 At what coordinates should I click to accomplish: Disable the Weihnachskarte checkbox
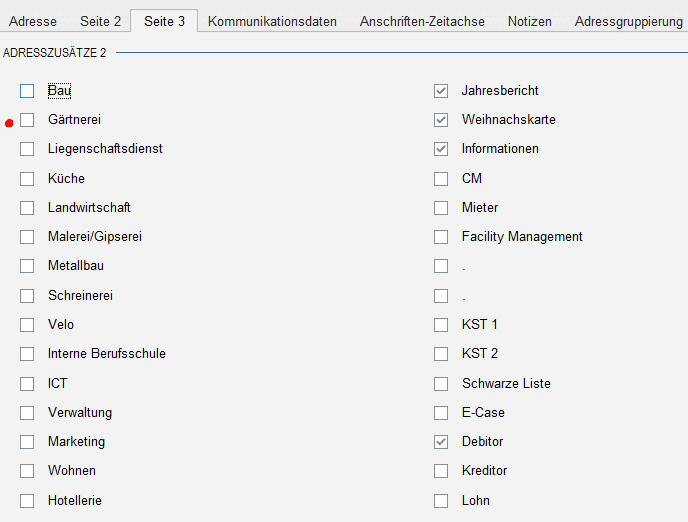[x=441, y=120]
